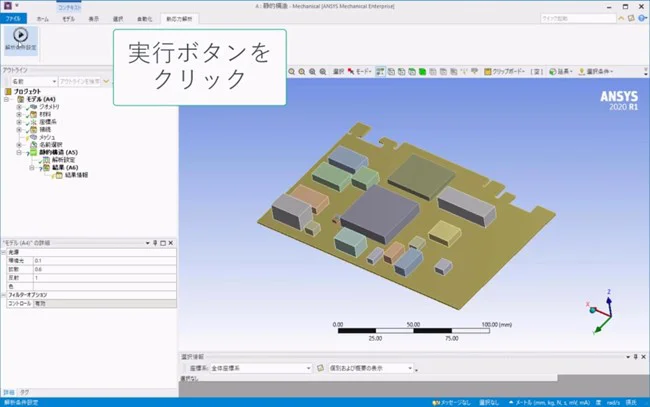The height and width of the screenshot is (407, 650).
Task: Expand the 名前選択 tree node
Action: pyautogui.click(x=19, y=145)
